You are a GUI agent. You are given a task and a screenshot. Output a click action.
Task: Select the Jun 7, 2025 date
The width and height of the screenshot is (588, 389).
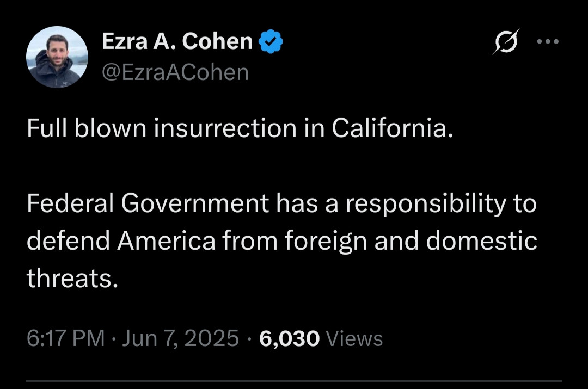point(180,338)
